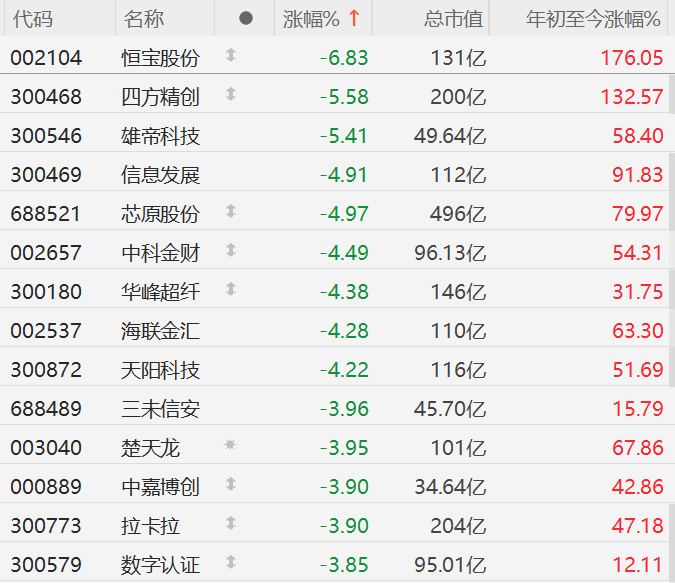Click market cap 496亿

[458, 214]
